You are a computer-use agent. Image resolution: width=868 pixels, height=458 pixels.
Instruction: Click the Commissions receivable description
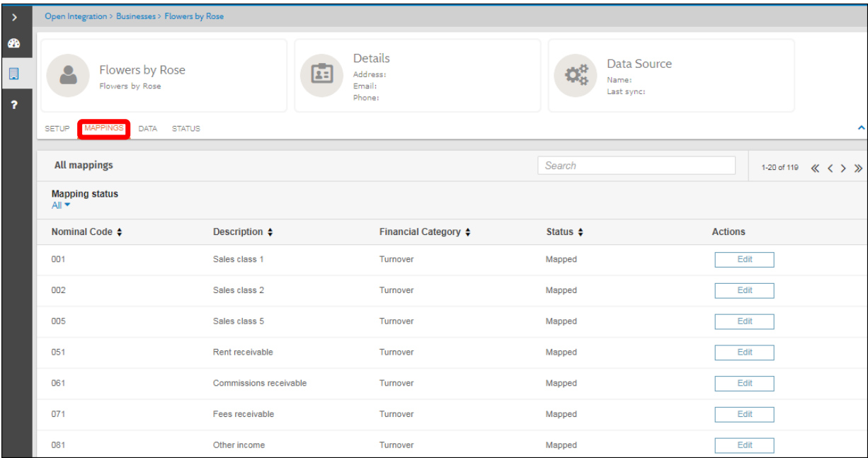260,384
